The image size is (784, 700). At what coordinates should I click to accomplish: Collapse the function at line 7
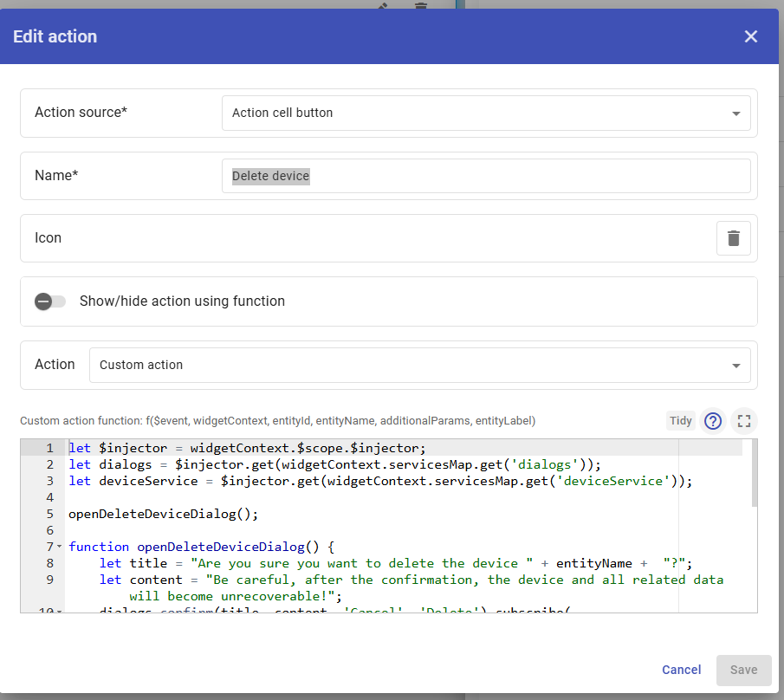[x=59, y=547]
